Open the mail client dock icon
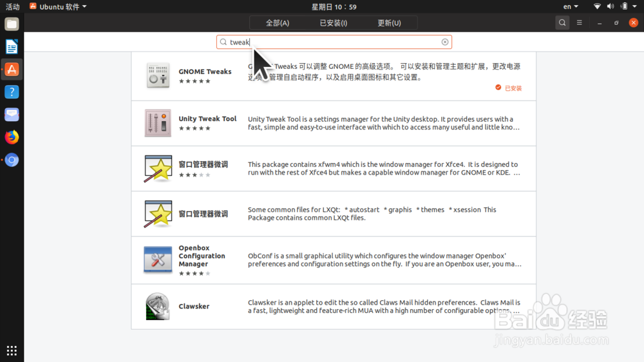The height and width of the screenshot is (362, 644). point(12,115)
